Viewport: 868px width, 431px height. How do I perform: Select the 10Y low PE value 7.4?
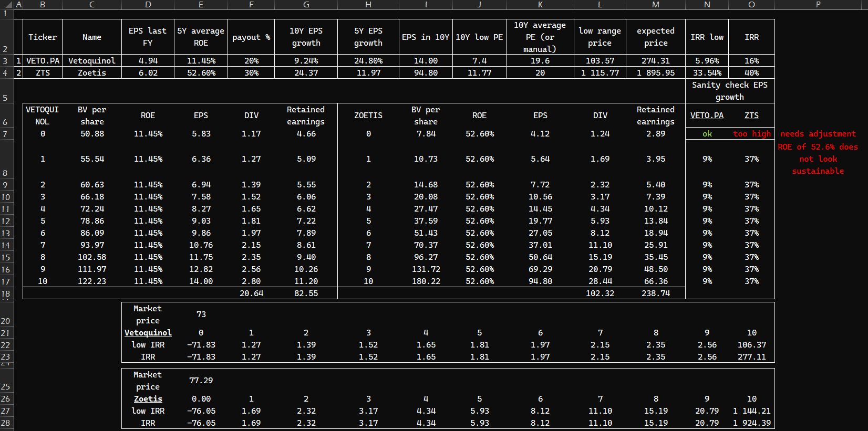coord(479,61)
